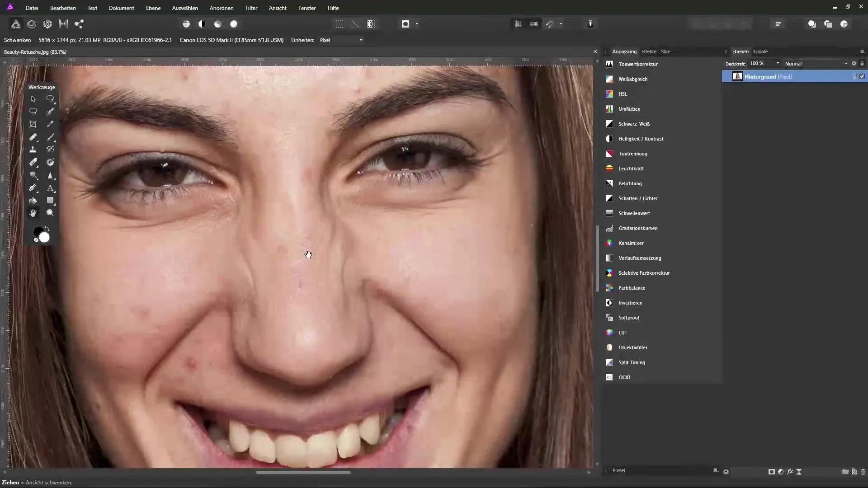Expand the snapping options arrow
This screenshot has height=488, width=868.
point(561,24)
